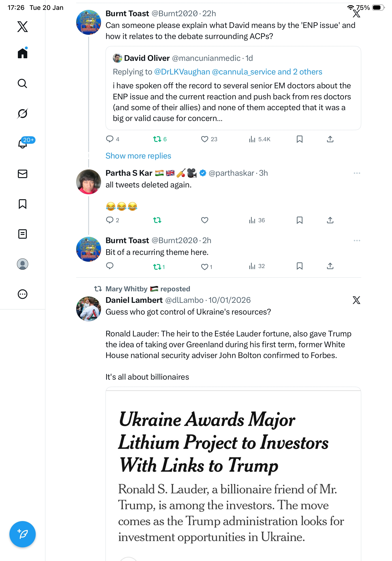The image size is (392, 561).
Task: Open the Search icon in sidebar
Action: [23, 84]
